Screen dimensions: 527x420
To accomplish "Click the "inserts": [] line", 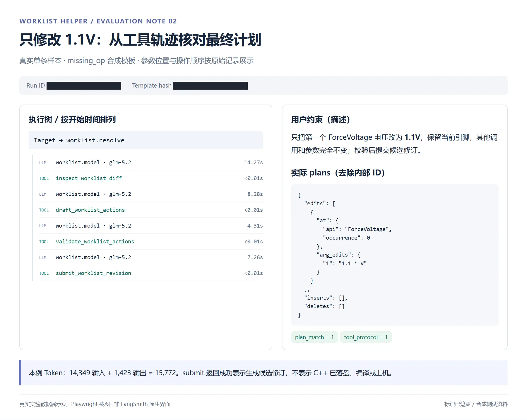I will coord(326,298).
